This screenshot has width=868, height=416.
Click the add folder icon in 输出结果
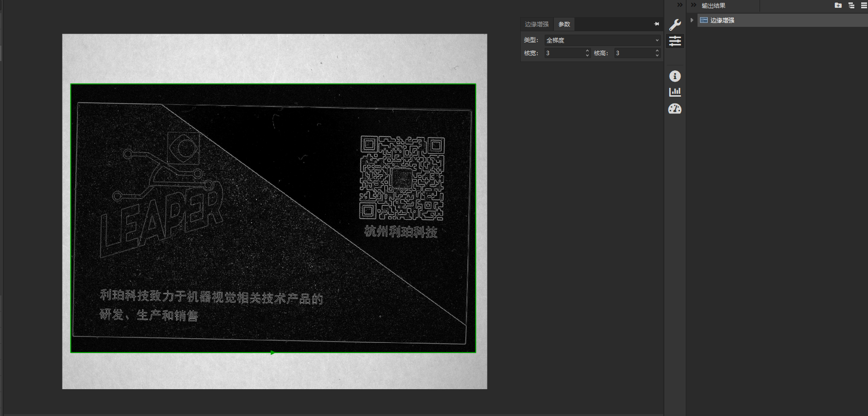(x=838, y=5)
